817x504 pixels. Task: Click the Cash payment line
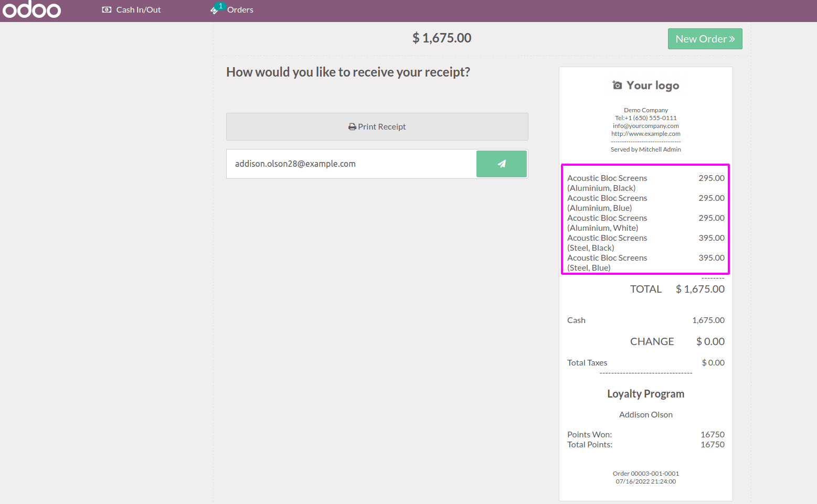point(645,320)
